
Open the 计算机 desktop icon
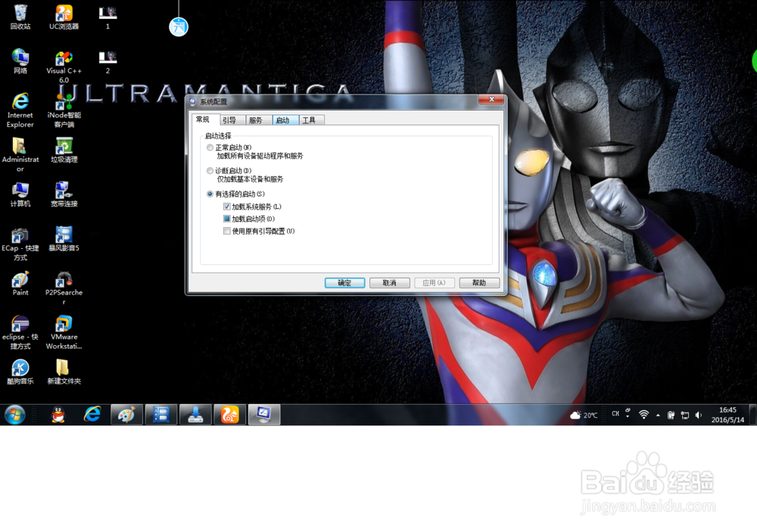(20, 194)
